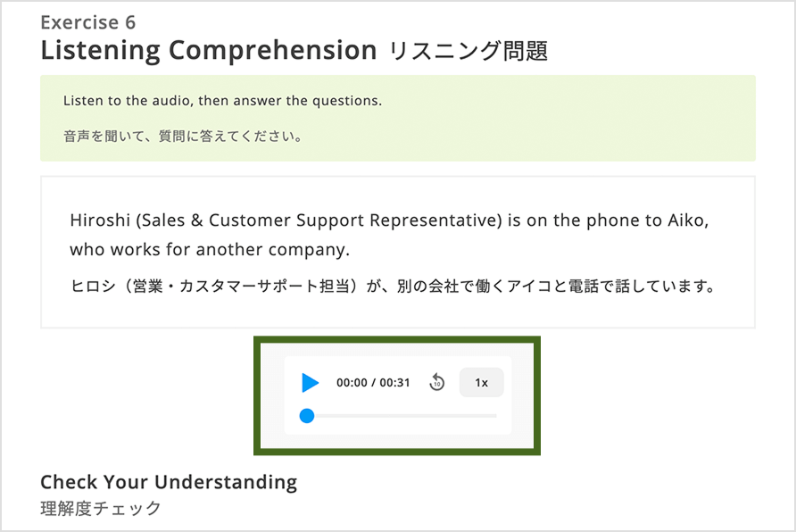Click the リスニング問題 Japanese heading

[x=469, y=51]
